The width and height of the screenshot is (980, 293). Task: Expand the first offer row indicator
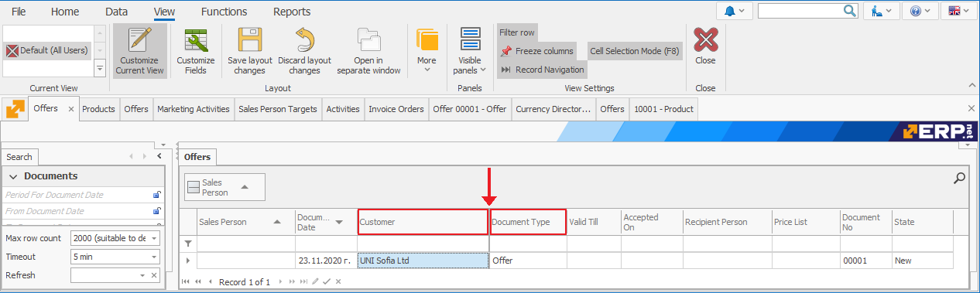tap(187, 261)
